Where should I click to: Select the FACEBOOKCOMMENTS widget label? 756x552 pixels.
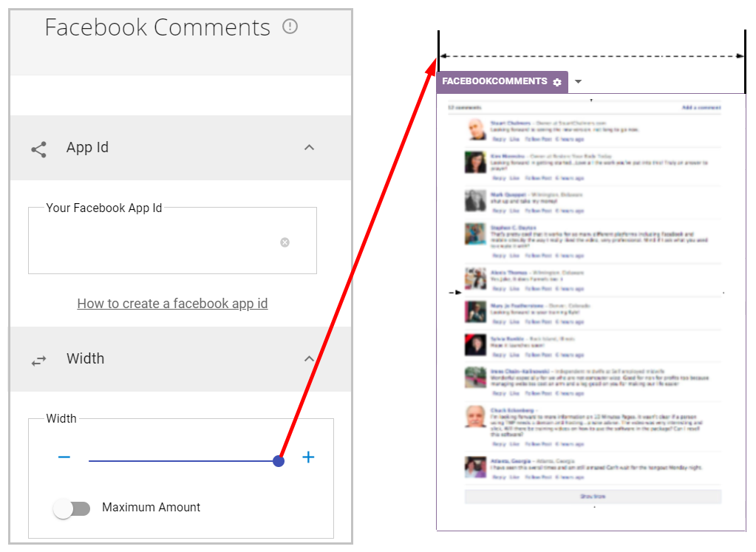pyautogui.click(x=494, y=81)
